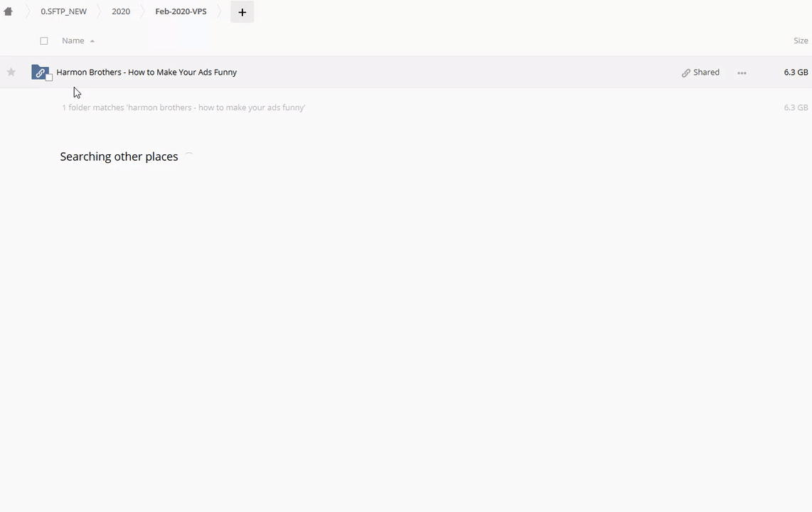The height and width of the screenshot is (512, 812).
Task: Open folder Harmon Brothers - How to Make Your Ads Funny
Action: point(146,72)
